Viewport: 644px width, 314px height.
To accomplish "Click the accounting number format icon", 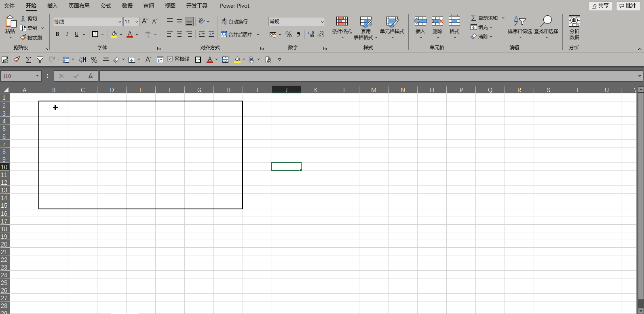I will (273, 34).
